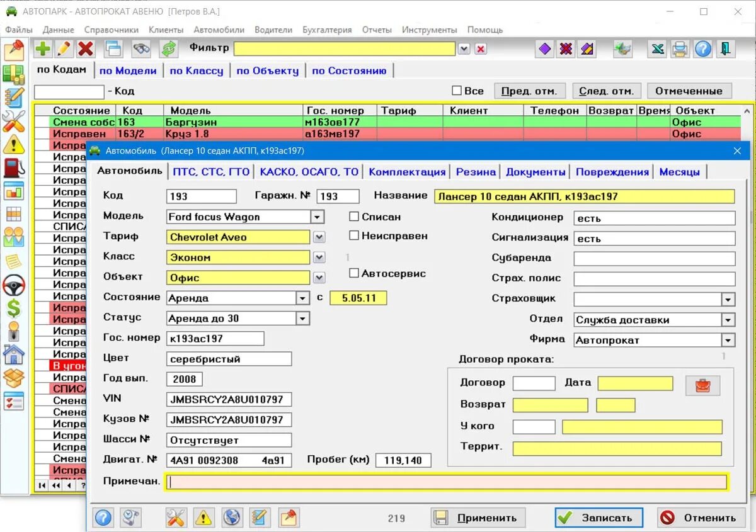Click the Код search input field
The height and width of the screenshot is (532, 756).
pos(69,92)
